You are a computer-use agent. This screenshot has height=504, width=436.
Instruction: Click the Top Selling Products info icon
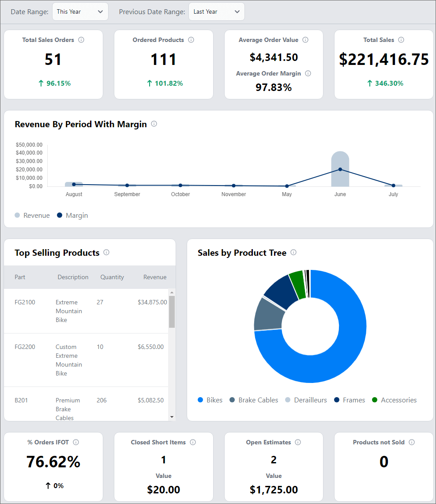106,252
